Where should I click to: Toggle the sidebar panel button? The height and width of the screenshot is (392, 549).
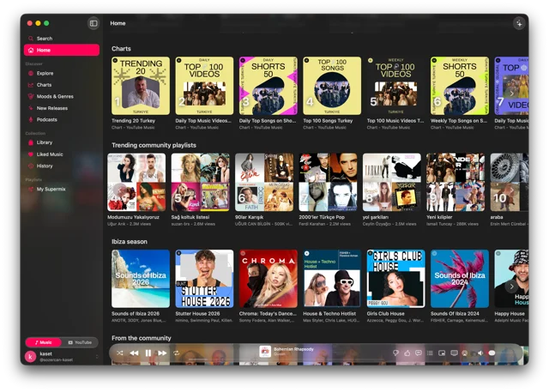pos(94,23)
